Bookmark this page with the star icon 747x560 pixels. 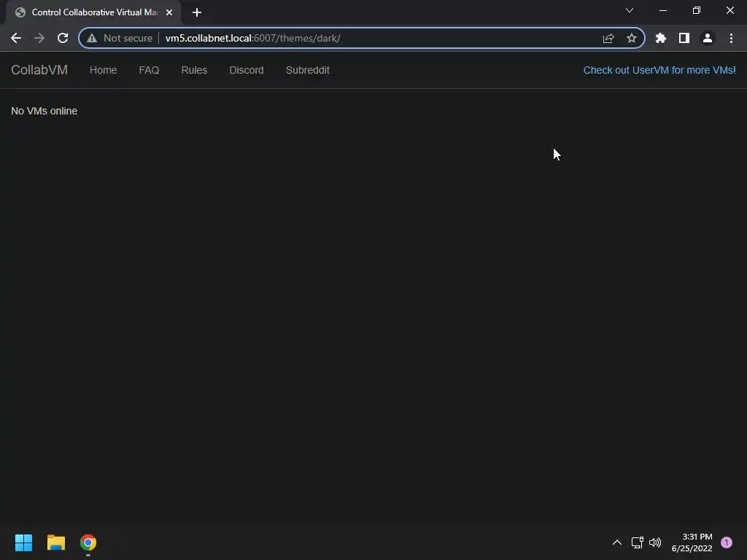631,38
